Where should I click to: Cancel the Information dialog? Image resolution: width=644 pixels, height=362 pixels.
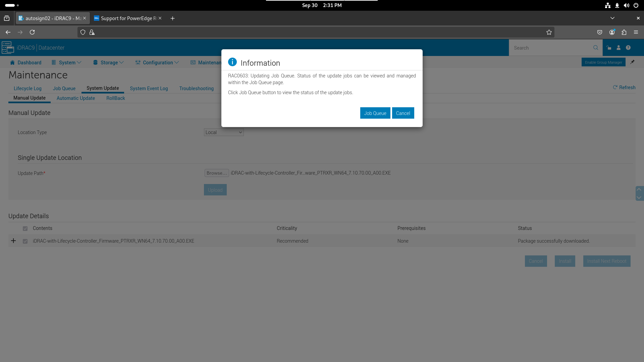tap(403, 113)
